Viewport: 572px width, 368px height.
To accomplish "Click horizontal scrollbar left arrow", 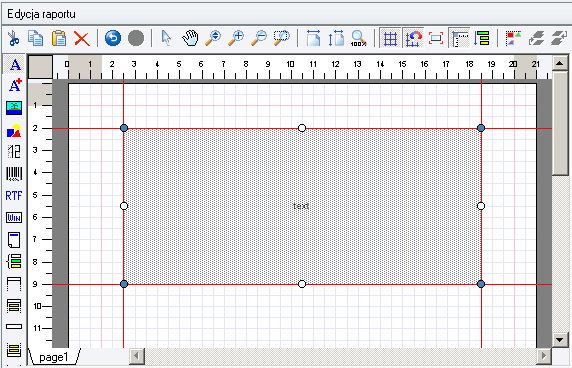I will pos(137,355).
